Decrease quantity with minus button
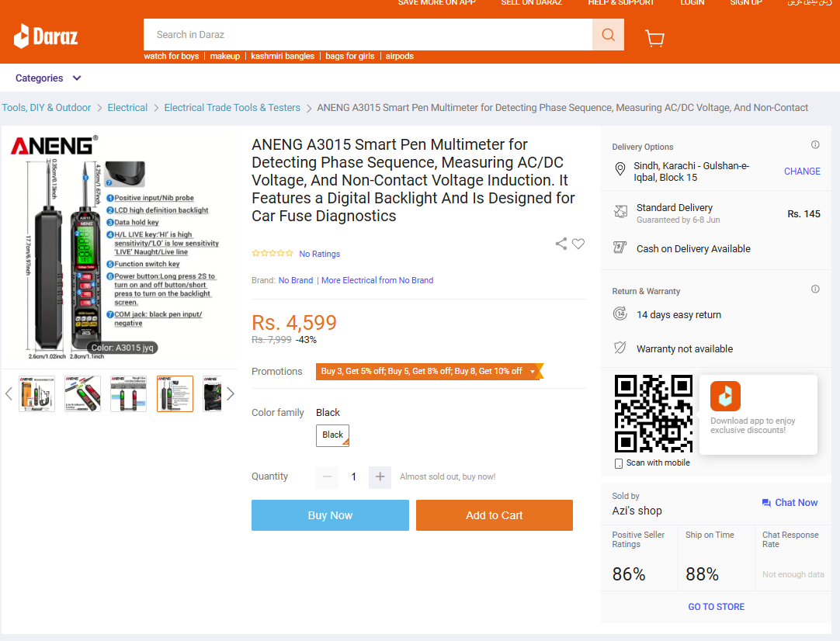The image size is (840, 641). pos(328,476)
